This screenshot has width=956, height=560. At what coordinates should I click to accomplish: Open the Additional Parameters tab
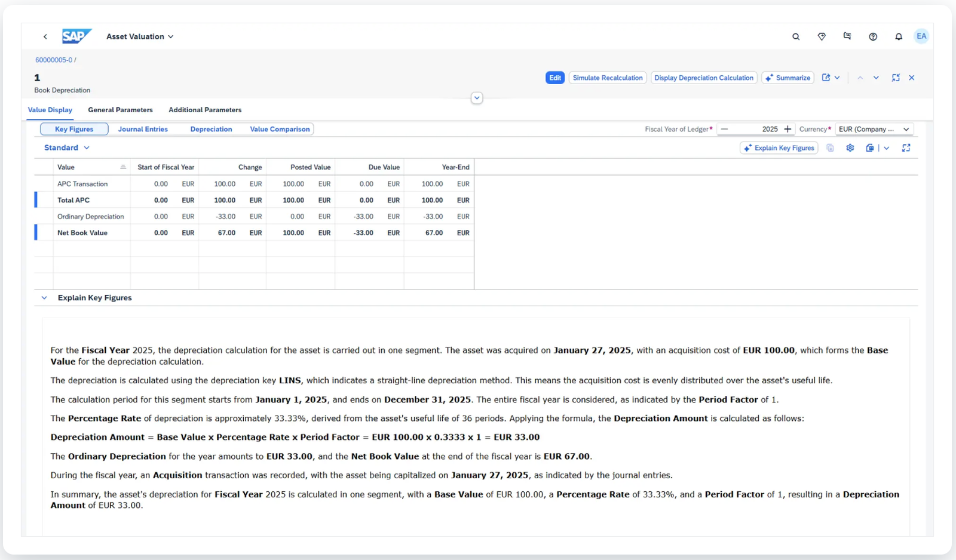(x=205, y=110)
